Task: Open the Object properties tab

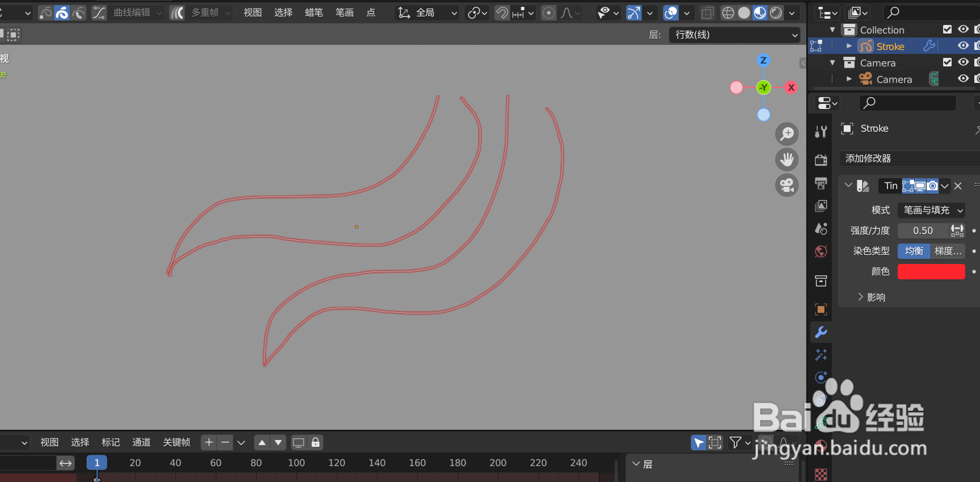Action: (821, 309)
